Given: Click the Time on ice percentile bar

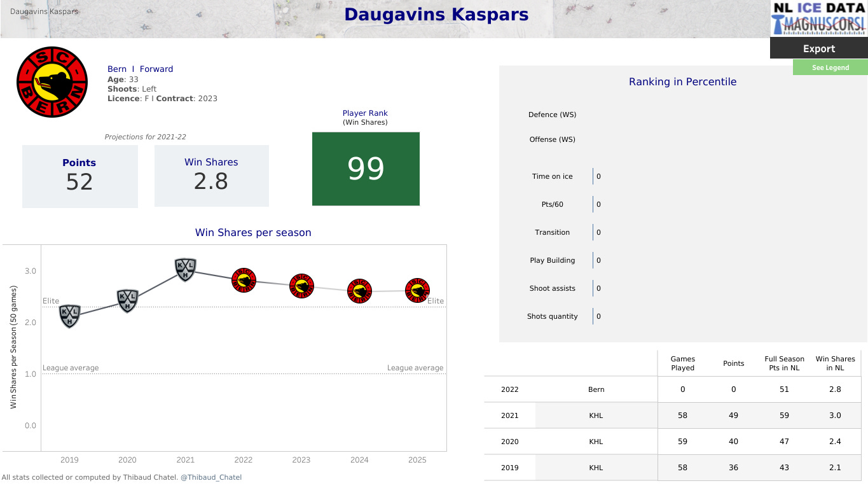Looking at the screenshot, I should [593, 176].
